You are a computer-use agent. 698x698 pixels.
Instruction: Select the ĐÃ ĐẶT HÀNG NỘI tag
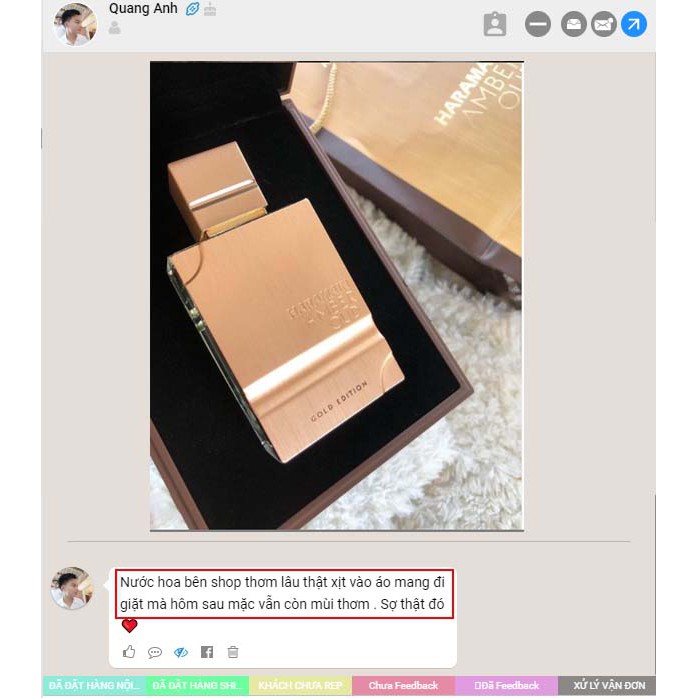tap(94, 685)
